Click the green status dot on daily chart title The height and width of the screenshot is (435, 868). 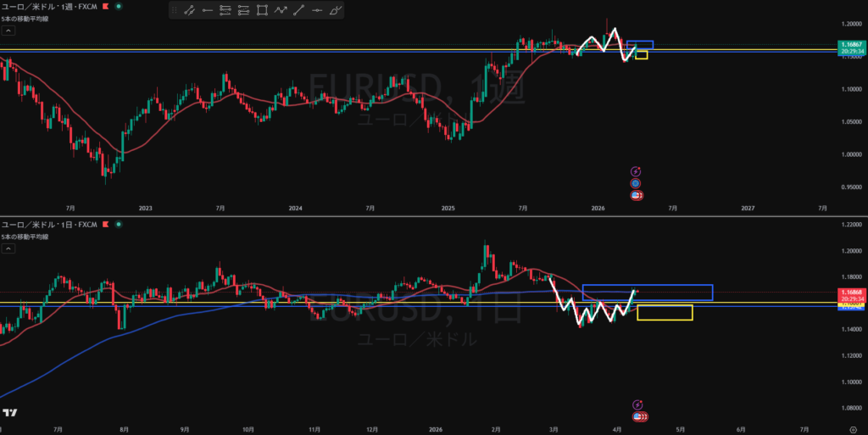(x=118, y=224)
